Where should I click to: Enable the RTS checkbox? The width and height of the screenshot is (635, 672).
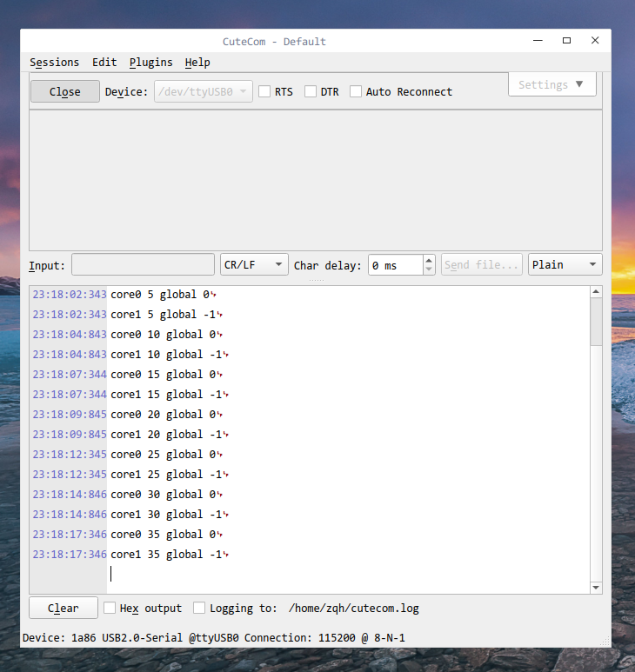[x=264, y=91]
